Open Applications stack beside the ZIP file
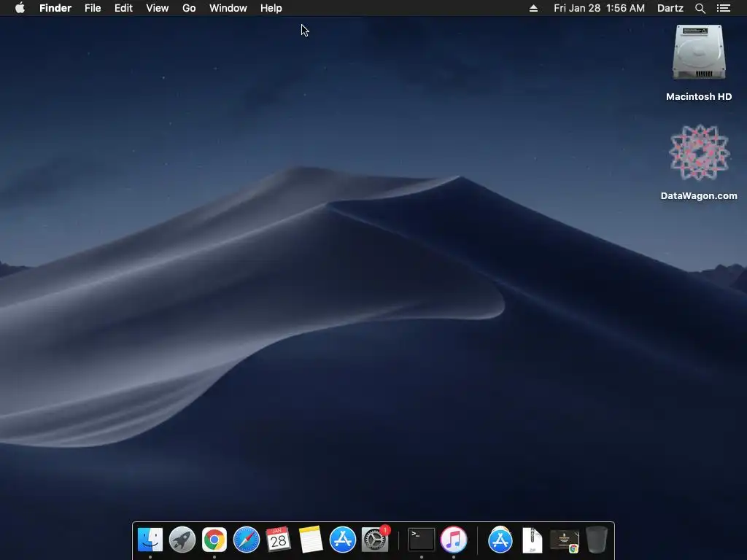The height and width of the screenshot is (560, 747). click(500, 540)
